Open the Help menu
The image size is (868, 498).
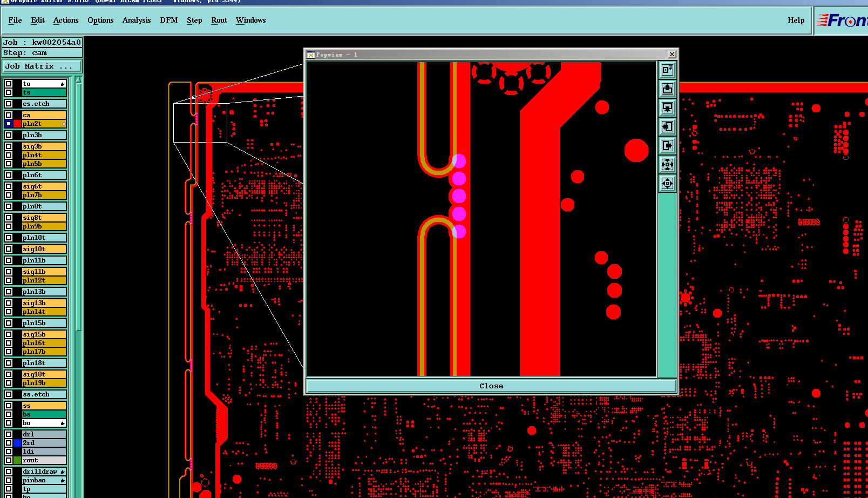[x=796, y=21]
